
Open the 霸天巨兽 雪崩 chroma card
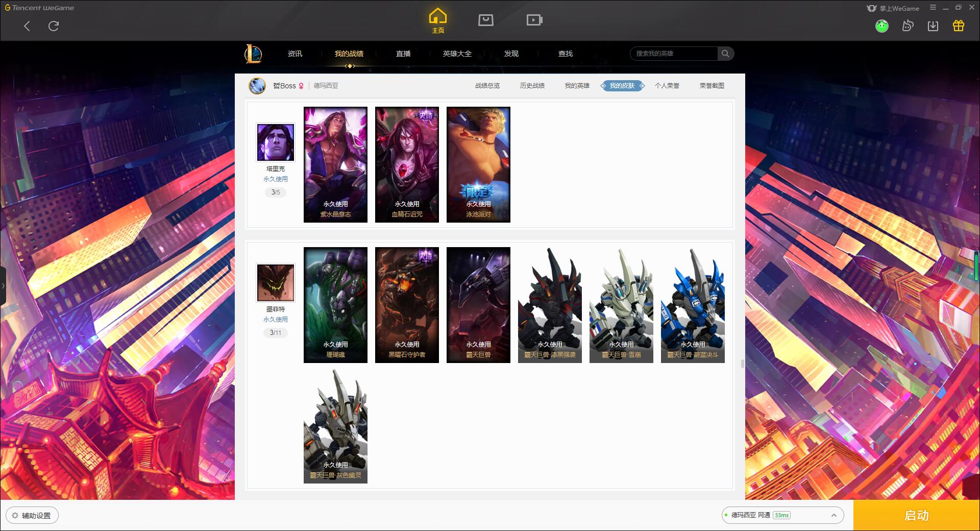click(621, 305)
